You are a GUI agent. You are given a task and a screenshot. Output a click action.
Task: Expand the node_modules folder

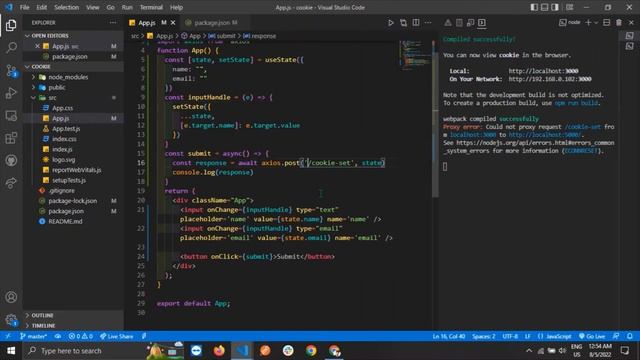73,77
